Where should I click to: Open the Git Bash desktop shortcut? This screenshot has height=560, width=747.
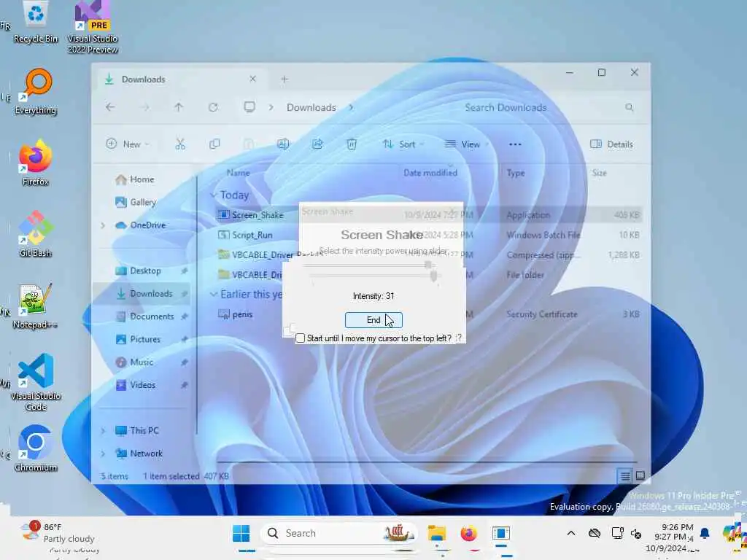35,234
